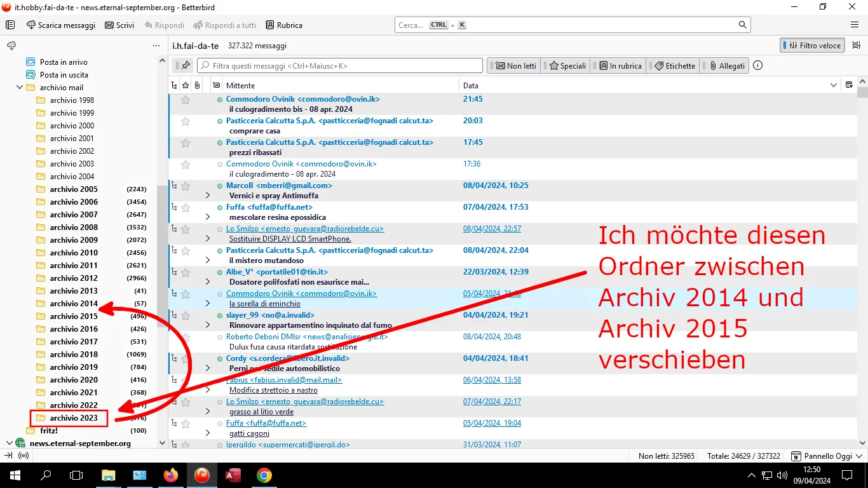Toggle the Spaces toolbar arrow in status bar
This screenshot has height=488, width=868.
point(8,456)
